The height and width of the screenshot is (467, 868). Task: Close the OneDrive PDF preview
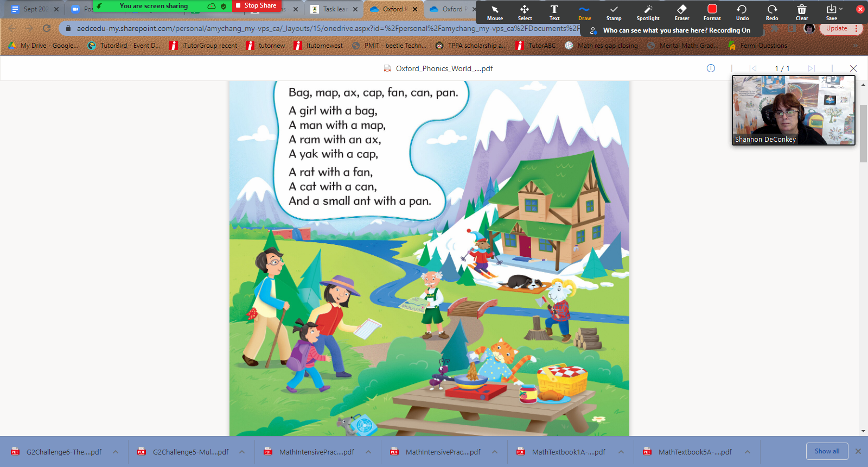click(x=853, y=68)
